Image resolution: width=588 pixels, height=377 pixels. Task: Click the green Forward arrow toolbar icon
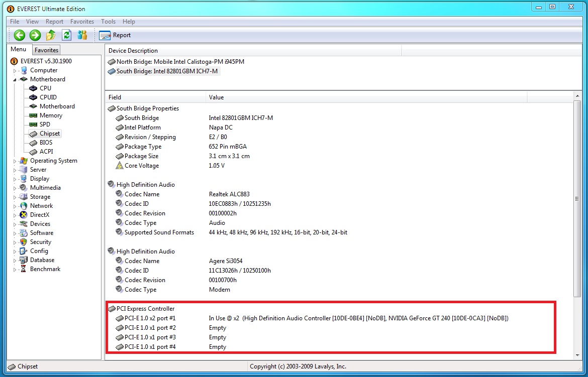pos(35,35)
